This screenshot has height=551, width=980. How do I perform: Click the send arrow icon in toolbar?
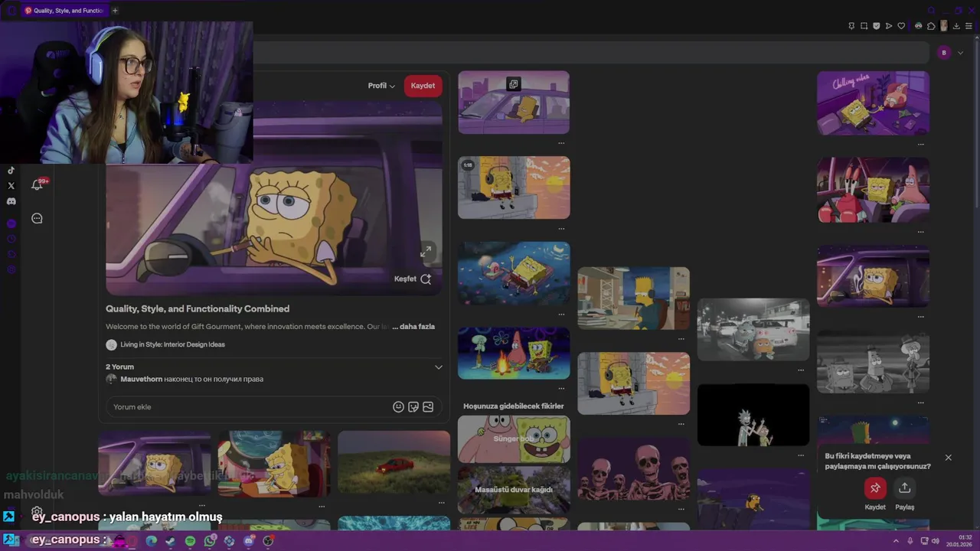[x=889, y=26]
